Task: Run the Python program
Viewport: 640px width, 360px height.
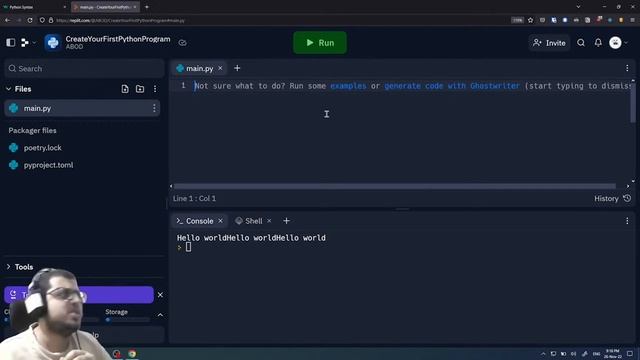Action: [320, 42]
